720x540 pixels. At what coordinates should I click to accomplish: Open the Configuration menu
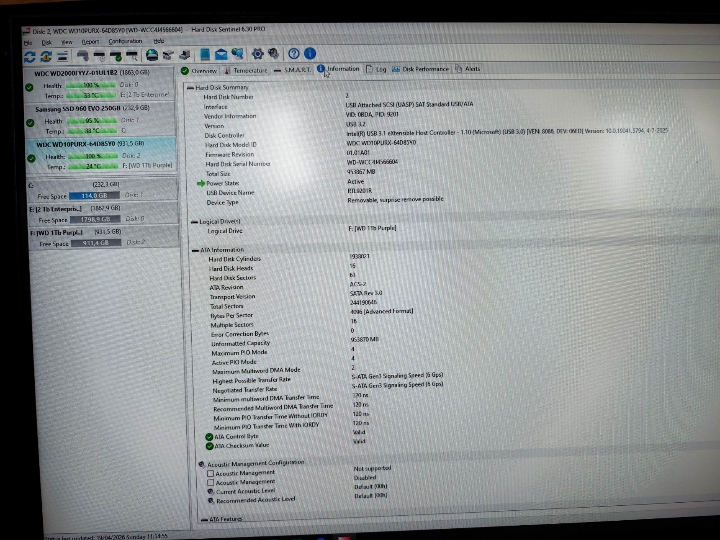[125, 41]
